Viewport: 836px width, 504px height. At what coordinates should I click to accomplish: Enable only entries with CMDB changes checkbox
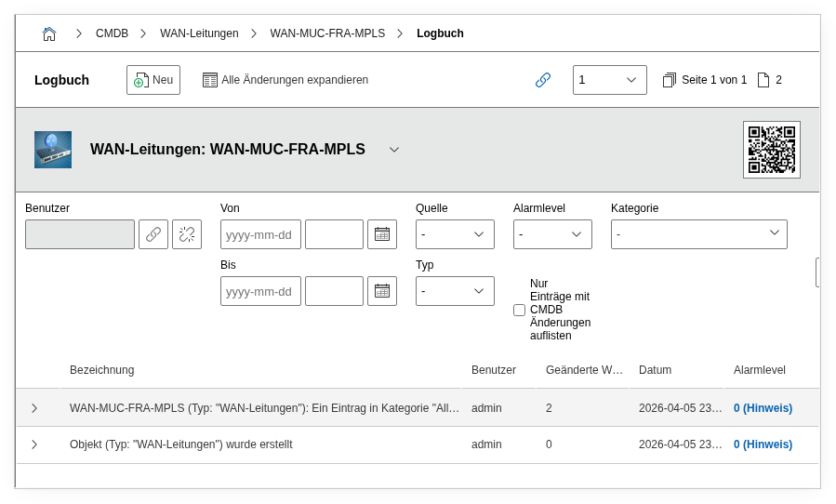tap(519, 310)
